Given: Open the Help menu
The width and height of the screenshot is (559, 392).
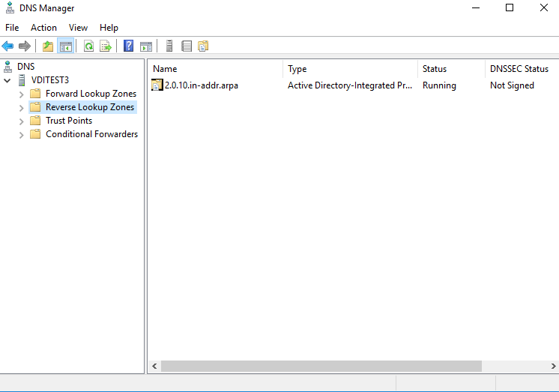Looking at the screenshot, I should coord(109,28).
